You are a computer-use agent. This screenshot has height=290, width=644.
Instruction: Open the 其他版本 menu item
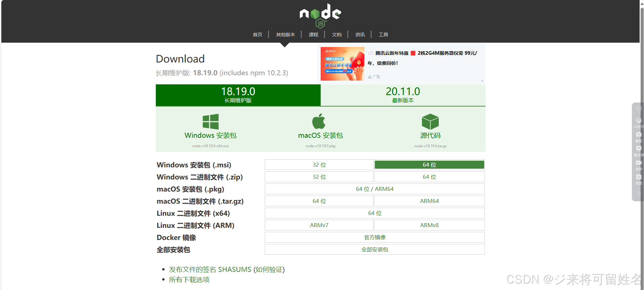285,35
